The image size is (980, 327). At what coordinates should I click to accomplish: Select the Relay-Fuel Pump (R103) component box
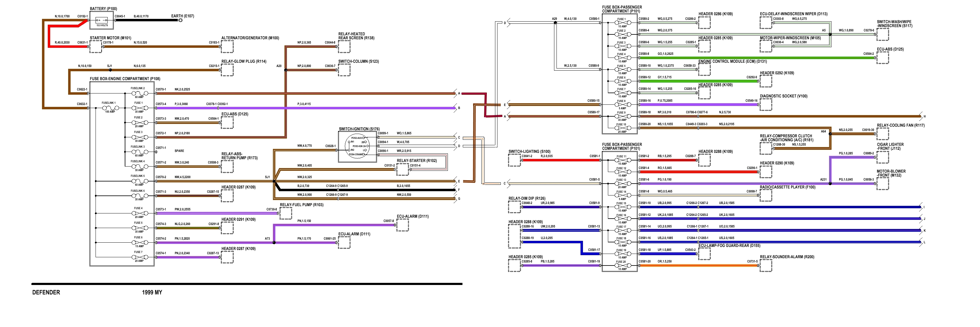(x=286, y=213)
